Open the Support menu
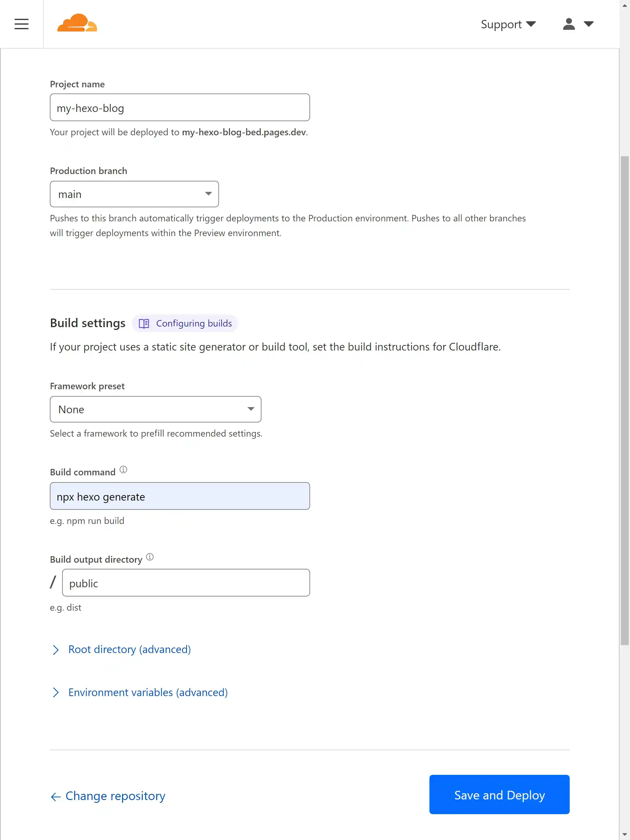Image resolution: width=630 pixels, height=840 pixels. (508, 24)
